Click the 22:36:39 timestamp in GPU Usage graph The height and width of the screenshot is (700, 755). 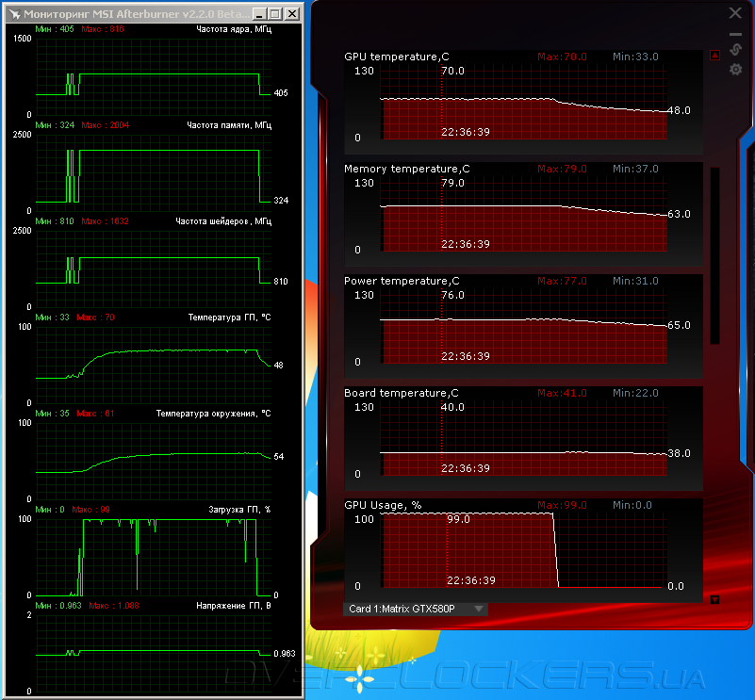pyautogui.click(x=471, y=580)
